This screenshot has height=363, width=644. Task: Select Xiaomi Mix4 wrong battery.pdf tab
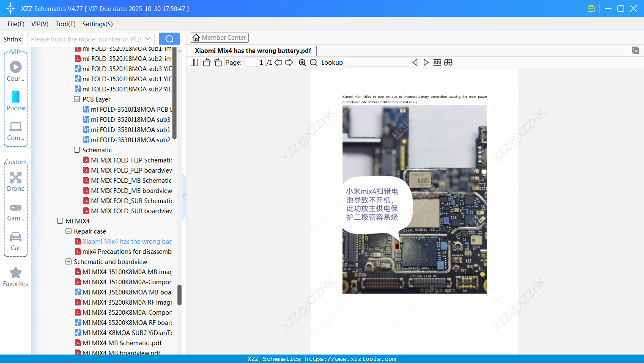click(253, 51)
